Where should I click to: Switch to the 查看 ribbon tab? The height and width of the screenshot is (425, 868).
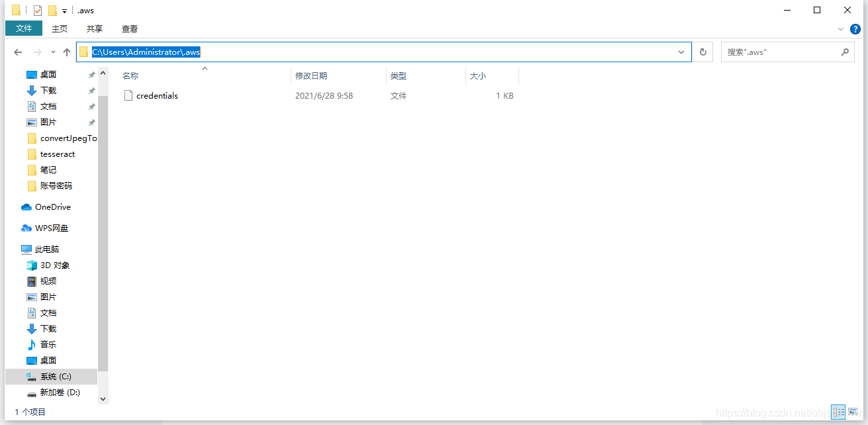[130, 28]
